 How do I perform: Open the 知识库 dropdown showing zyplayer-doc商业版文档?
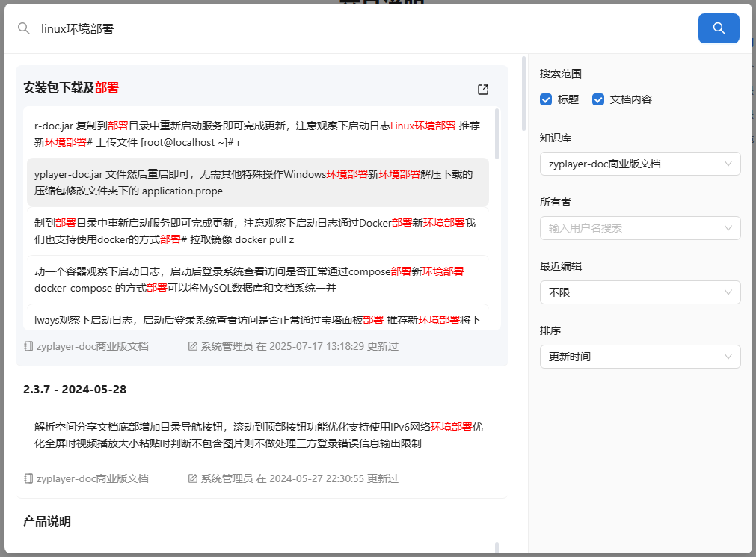click(x=640, y=164)
